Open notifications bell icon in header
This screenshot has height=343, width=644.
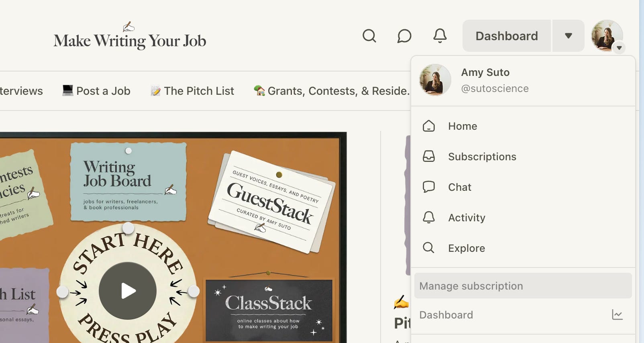click(440, 36)
